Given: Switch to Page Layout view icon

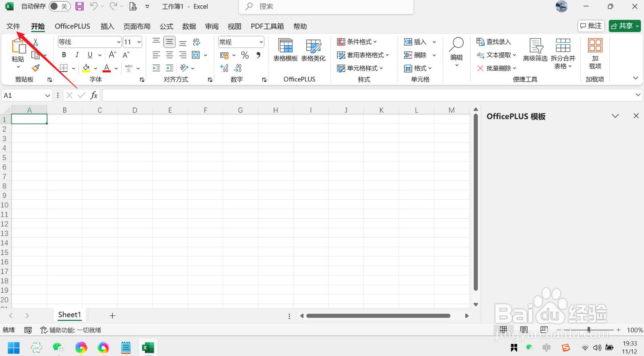Looking at the screenshot, I should (x=524, y=330).
